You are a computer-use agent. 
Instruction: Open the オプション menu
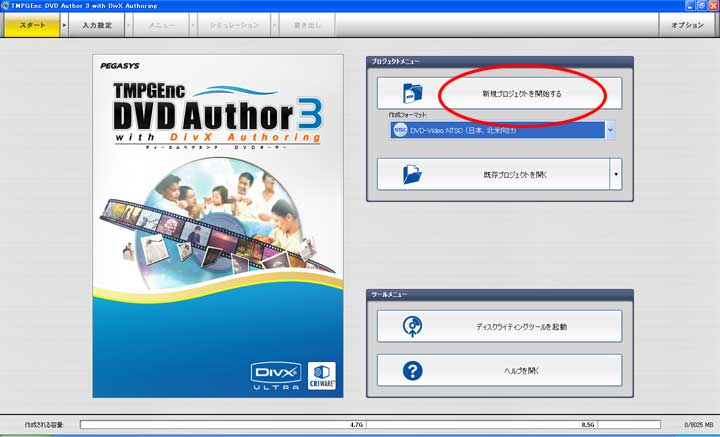[687, 25]
